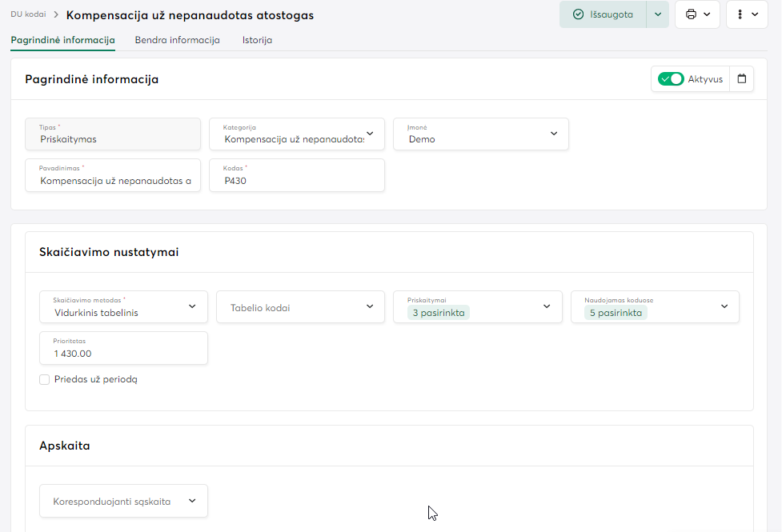Click the calendar icon next to Aktyvus
This screenshot has width=782, height=532.
point(742,79)
